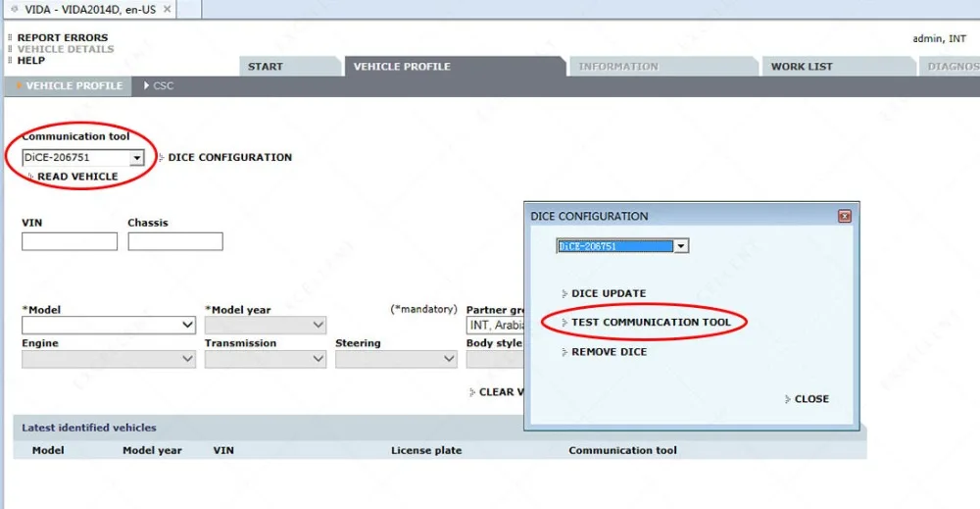Close the VIDA2014D browser tab

(x=167, y=9)
